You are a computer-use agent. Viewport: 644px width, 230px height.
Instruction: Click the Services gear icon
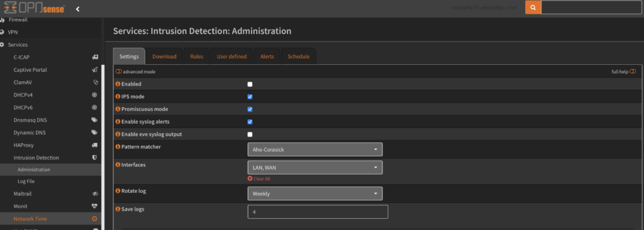click(x=2, y=45)
